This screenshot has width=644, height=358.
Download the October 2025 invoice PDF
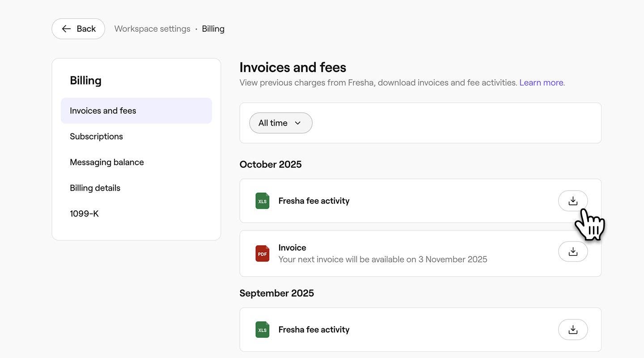572,252
